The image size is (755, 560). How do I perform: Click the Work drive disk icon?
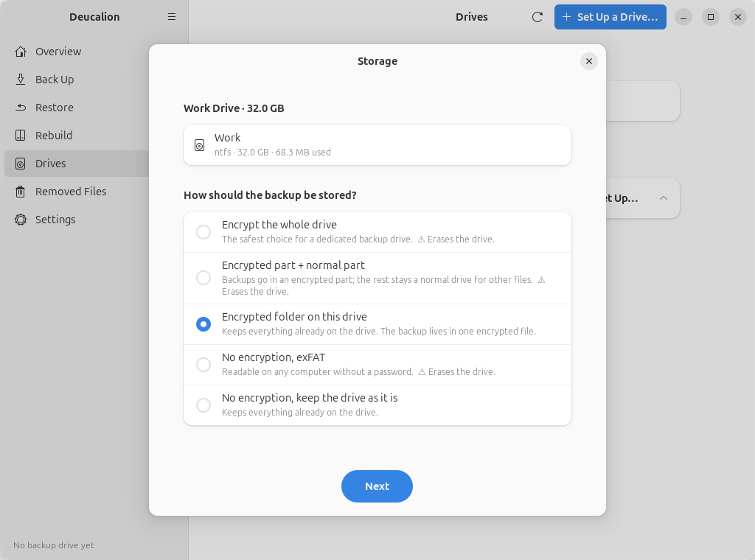pos(199,145)
